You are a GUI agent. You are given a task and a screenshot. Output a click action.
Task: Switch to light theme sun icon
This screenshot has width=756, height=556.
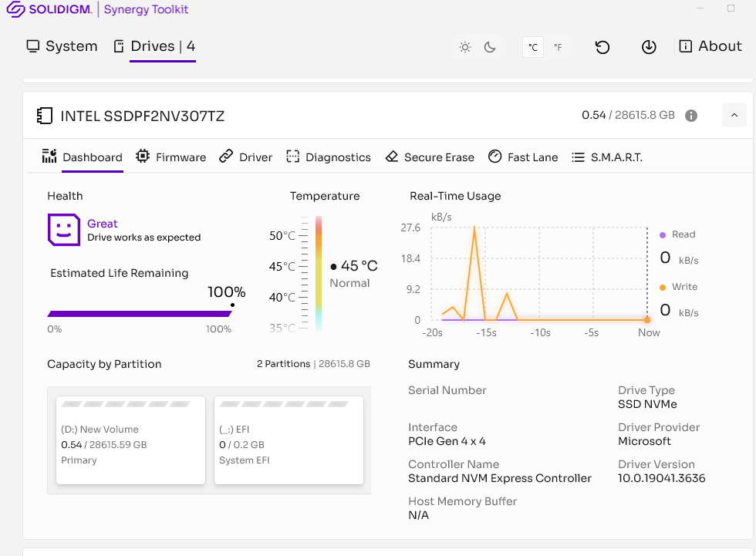(464, 47)
